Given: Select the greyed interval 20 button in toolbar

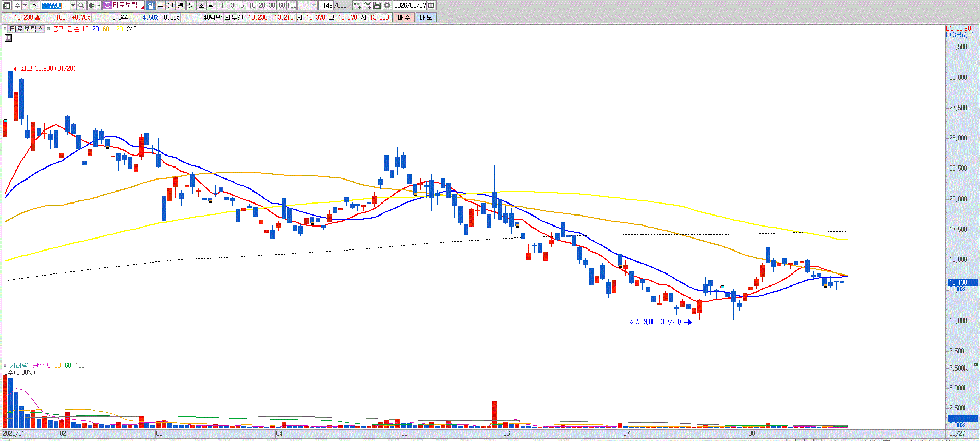Looking at the screenshot, I should pos(262,5).
